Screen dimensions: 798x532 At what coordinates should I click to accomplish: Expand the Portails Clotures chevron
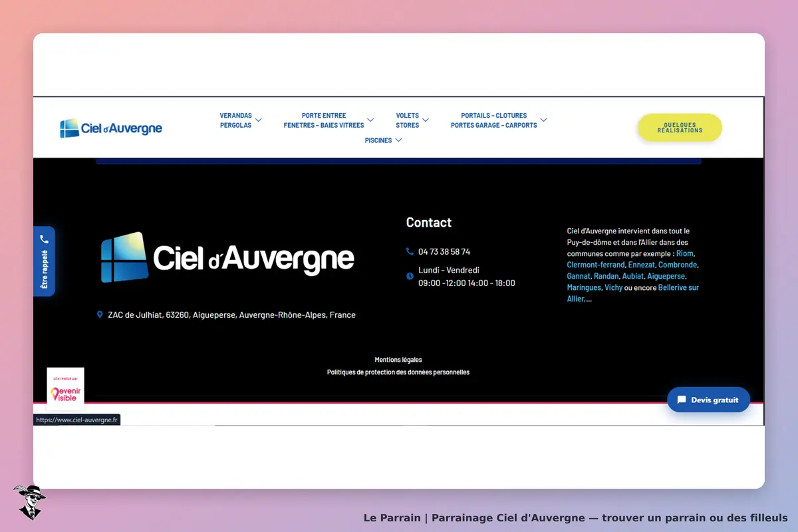tap(543, 120)
